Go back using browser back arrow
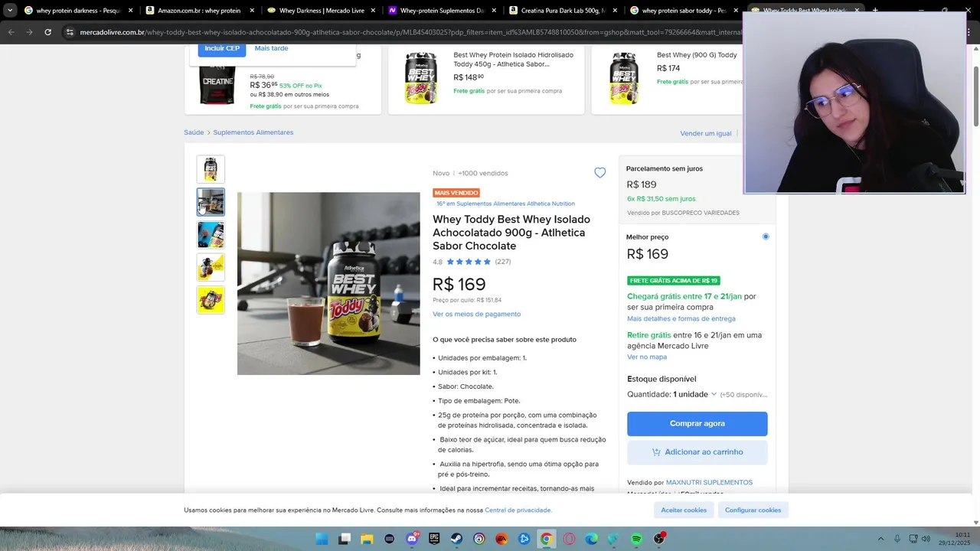 (11, 32)
